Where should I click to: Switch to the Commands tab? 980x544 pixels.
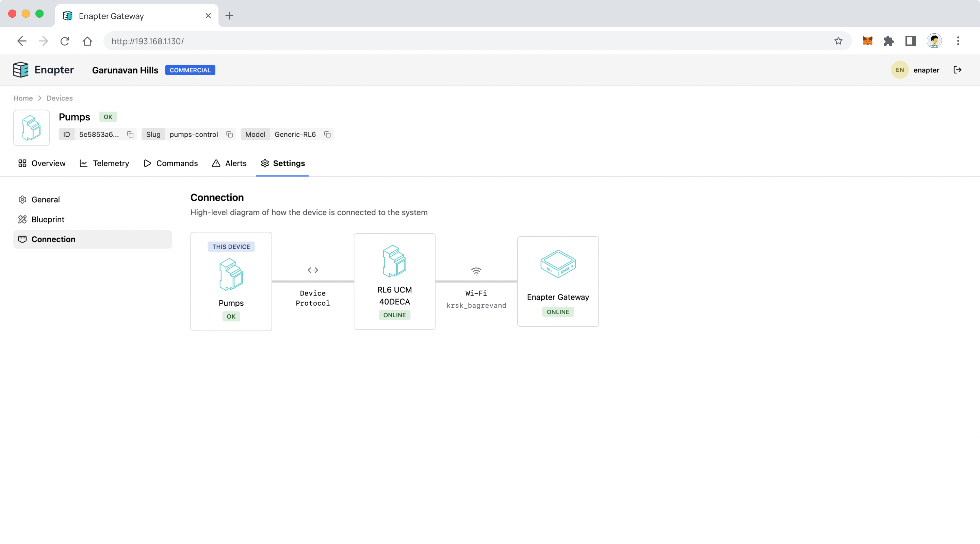pos(170,164)
